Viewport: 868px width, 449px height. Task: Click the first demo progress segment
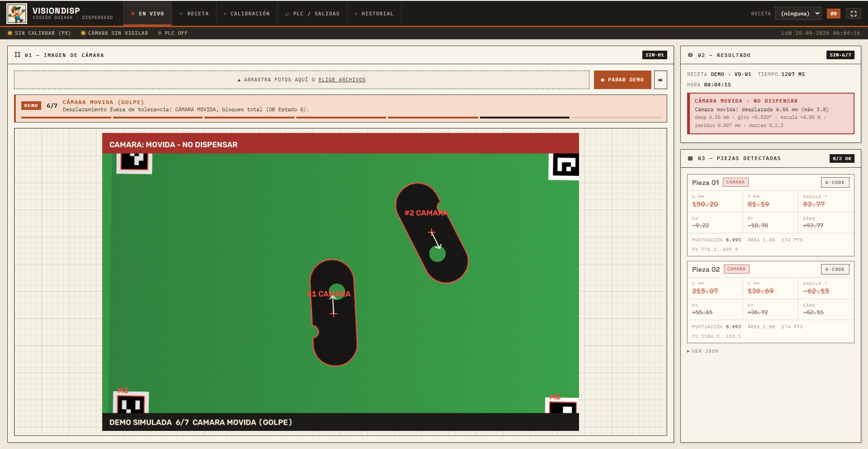pos(66,118)
